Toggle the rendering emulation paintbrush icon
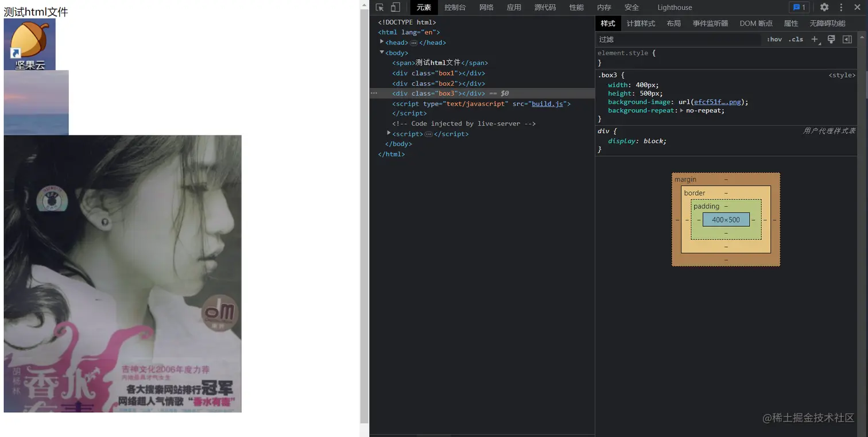The image size is (868, 437). coord(831,39)
